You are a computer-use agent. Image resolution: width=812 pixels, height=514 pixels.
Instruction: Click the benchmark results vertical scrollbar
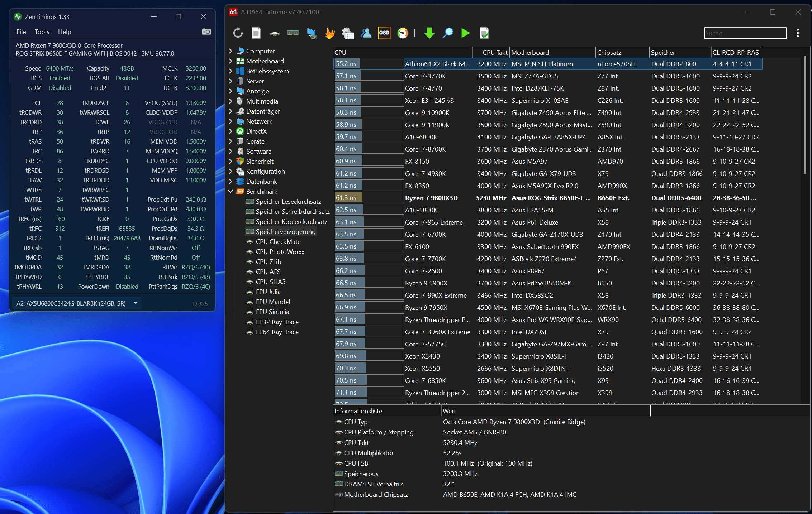(805, 115)
